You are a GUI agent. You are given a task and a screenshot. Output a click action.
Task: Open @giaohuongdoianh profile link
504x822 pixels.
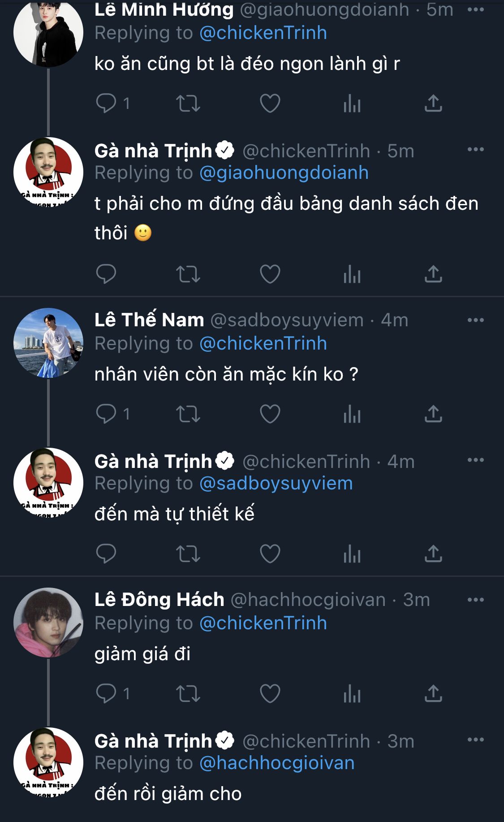(x=284, y=173)
